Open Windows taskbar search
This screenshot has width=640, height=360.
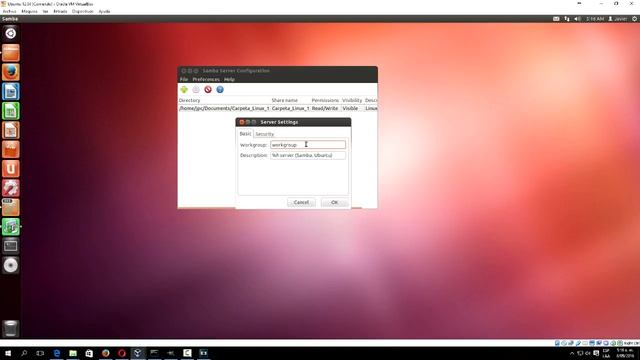point(24,353)
